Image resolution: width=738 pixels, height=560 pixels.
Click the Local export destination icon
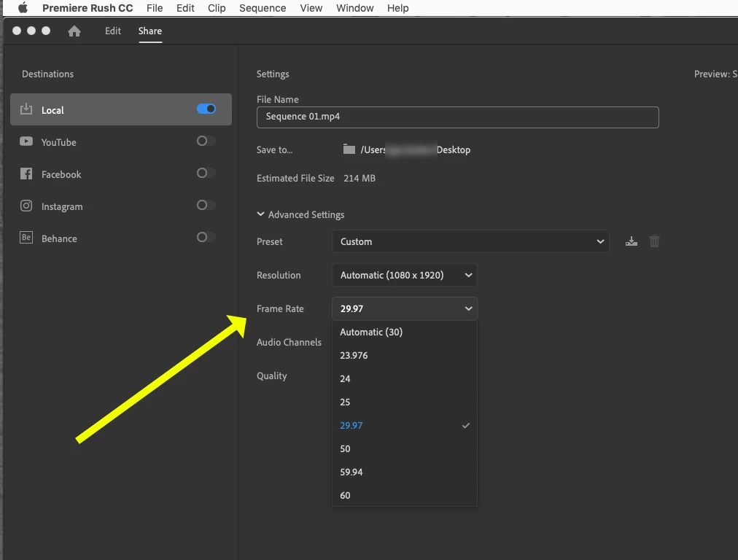pyautogui.click(x=26, y=109)
